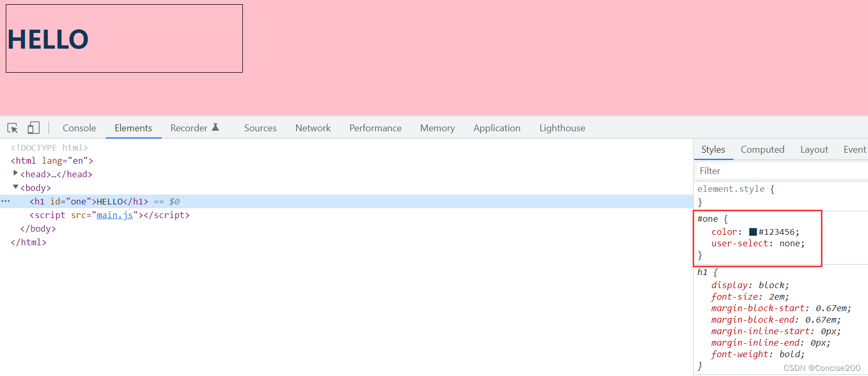Select the html lang="en" row
868x376 pixels.
click(347, 161)
